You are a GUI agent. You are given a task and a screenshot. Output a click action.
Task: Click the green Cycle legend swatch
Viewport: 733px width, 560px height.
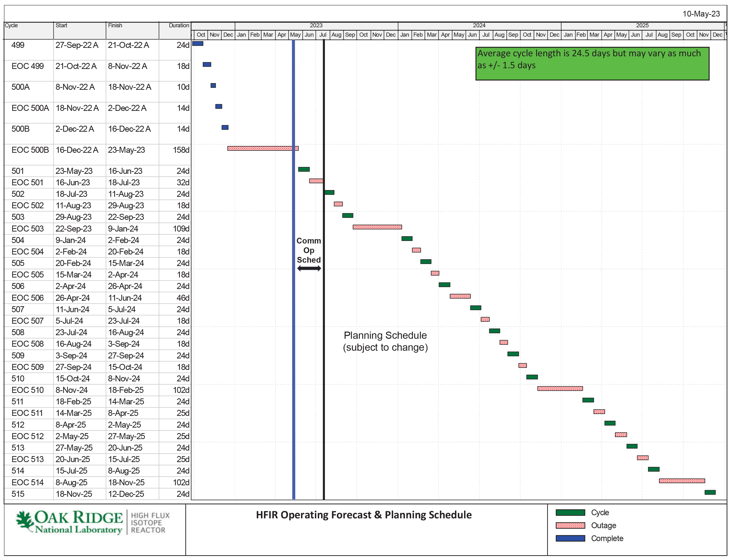571,513
